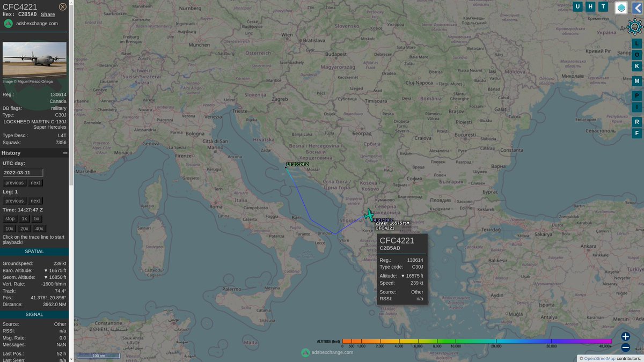Zoom in the map with plus button
The width and height of the screenshot is (644, 362).
[626, 336]
